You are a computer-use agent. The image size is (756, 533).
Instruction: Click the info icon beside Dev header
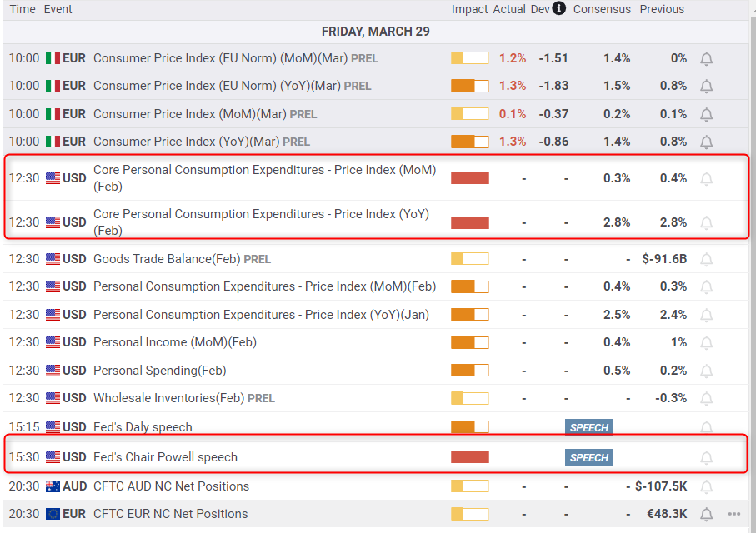(x=558, y=9)
